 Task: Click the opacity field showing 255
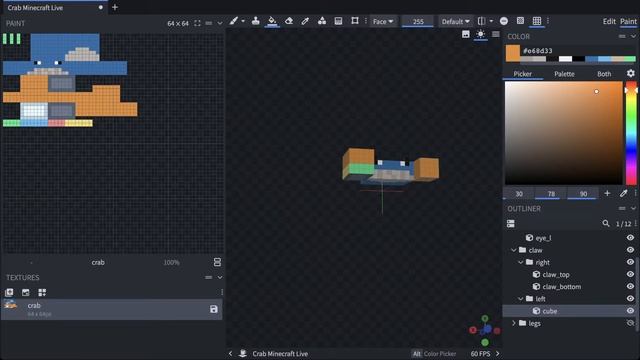418,22
